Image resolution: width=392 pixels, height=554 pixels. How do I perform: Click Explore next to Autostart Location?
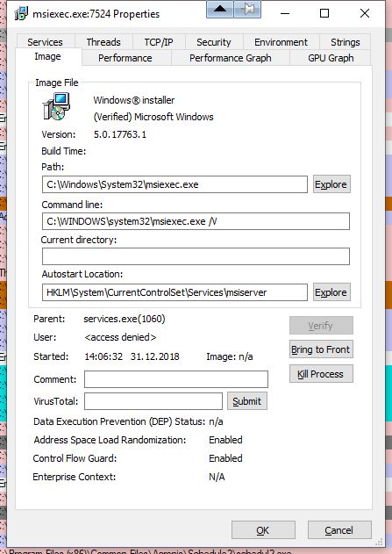point(331,292)
